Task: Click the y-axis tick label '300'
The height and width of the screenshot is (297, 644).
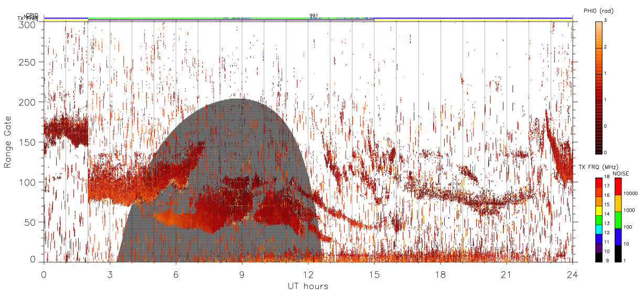Action: coord(28,25)
